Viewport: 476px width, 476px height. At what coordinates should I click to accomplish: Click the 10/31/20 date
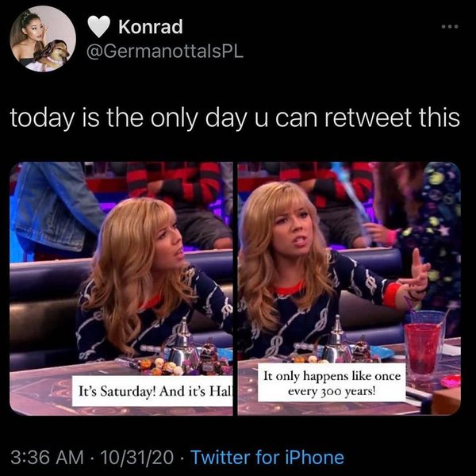pos(137,457)
